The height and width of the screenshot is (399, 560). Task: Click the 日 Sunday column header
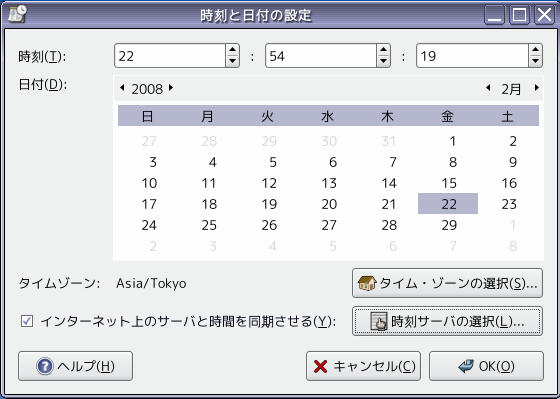[148, 116]
